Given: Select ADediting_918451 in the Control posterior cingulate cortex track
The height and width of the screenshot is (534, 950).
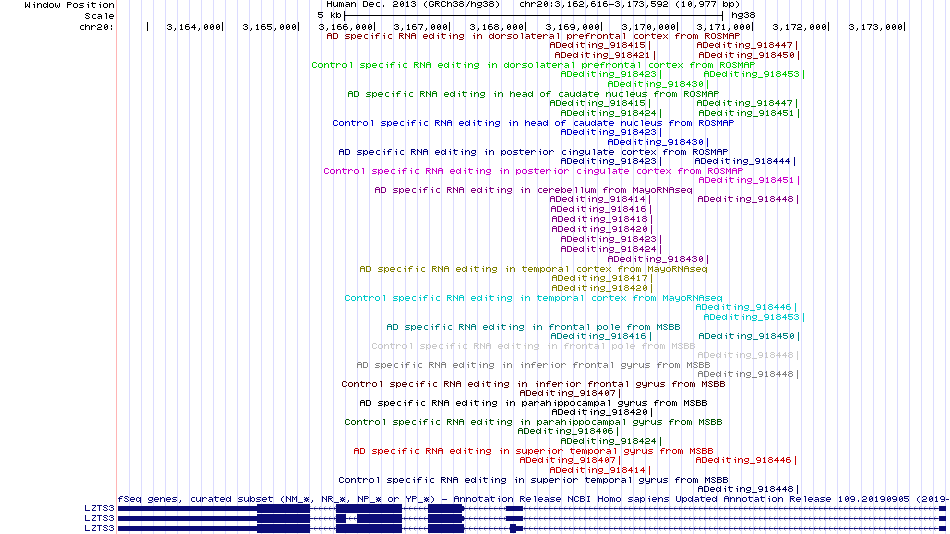Looking at the screenshot, I should point(749,180).
